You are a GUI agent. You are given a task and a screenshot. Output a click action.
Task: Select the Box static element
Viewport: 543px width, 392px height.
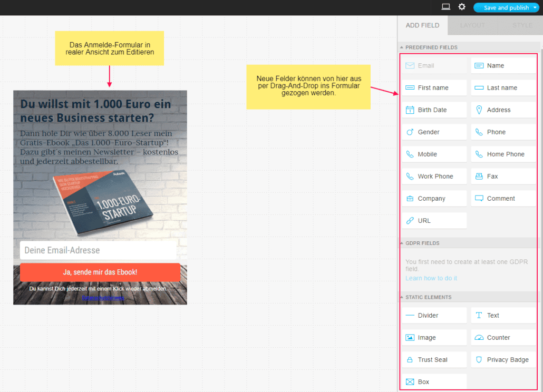[x=434, y=382]
